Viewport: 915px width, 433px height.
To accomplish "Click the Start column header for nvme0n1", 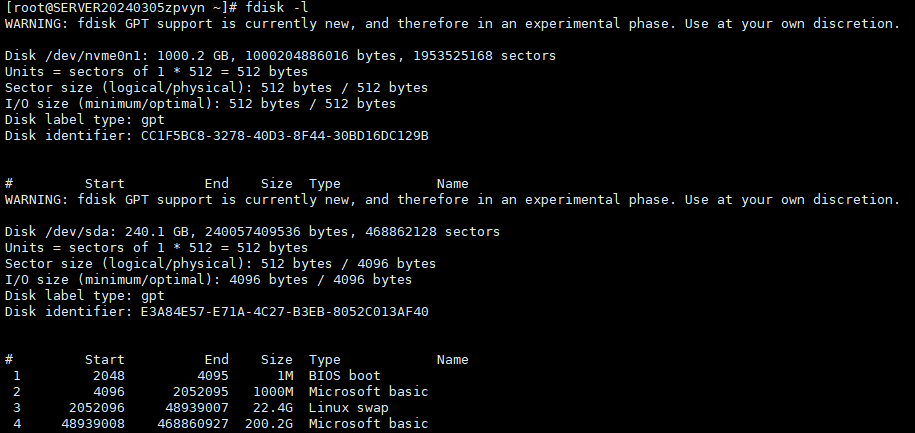I will 104,184.
